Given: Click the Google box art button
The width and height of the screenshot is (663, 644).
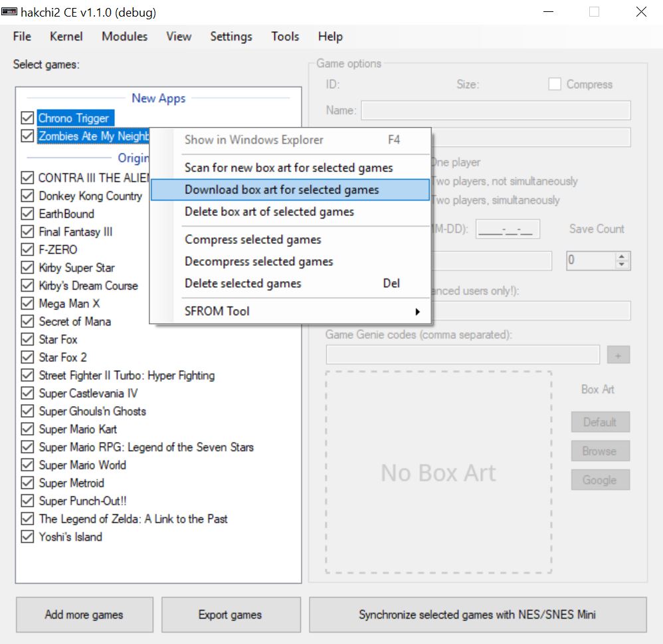Looking at the screenshot, I should click(x=600, y=480).
